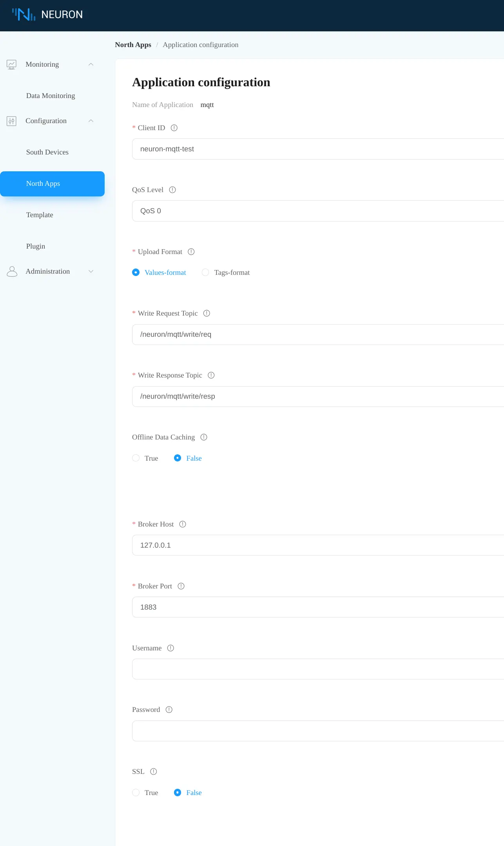
Task: Collapse the Monitoring menu chevron
Action: point(91,64)
